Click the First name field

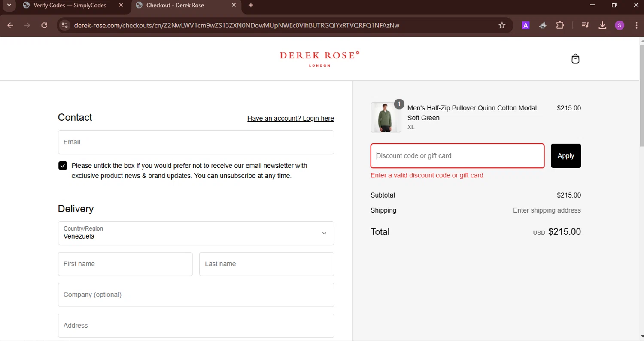(125, 264)
